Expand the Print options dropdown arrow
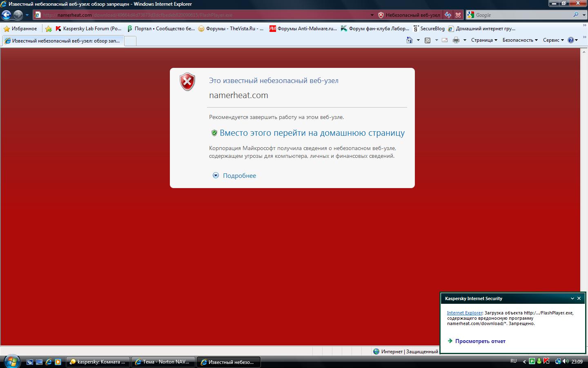 pyautogui.click(x=465, y=40)
